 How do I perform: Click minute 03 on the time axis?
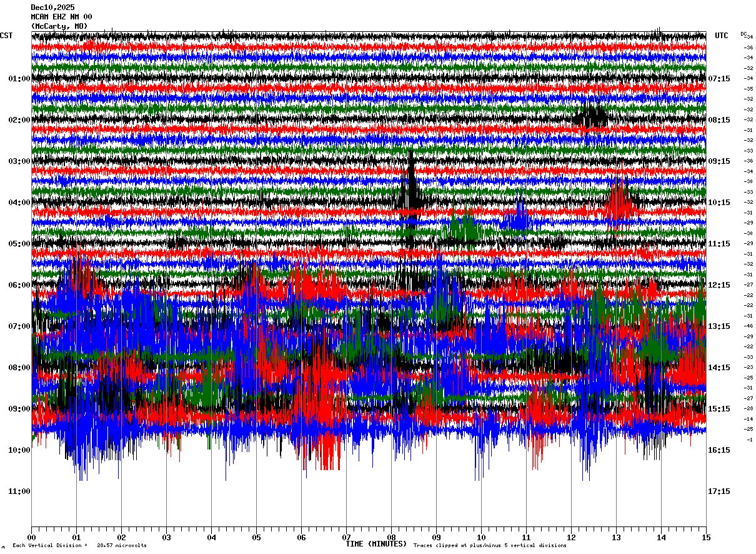click(x=166, y=537)
